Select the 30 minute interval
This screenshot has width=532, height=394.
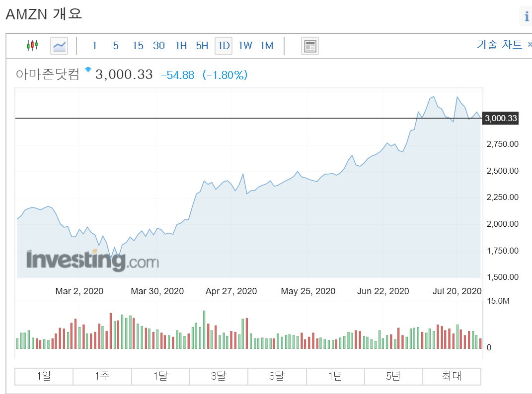pos(159,46)
